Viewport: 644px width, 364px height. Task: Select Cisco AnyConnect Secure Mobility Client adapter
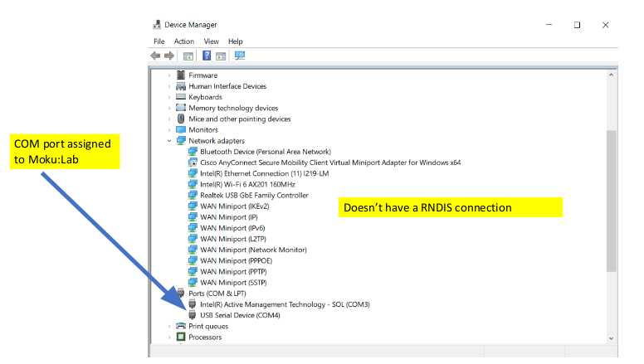pyautogui.click(x=330, y=163)
